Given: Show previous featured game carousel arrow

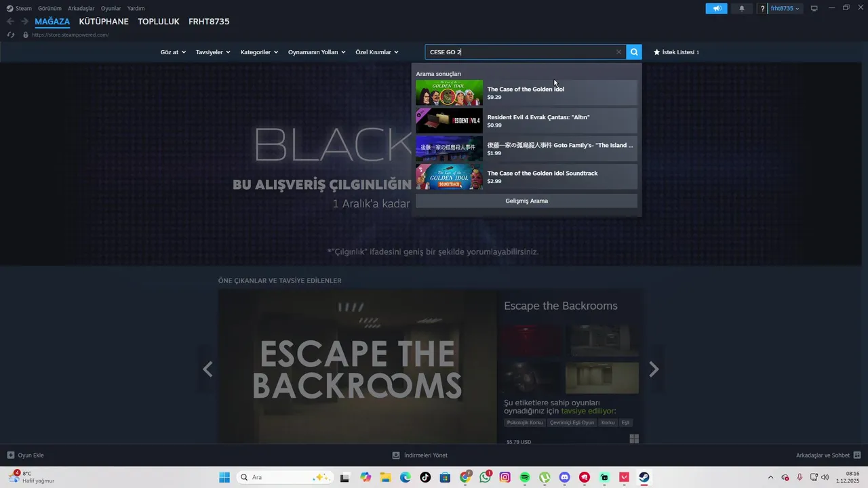Looking at the screenshot, I should (208, 369).
